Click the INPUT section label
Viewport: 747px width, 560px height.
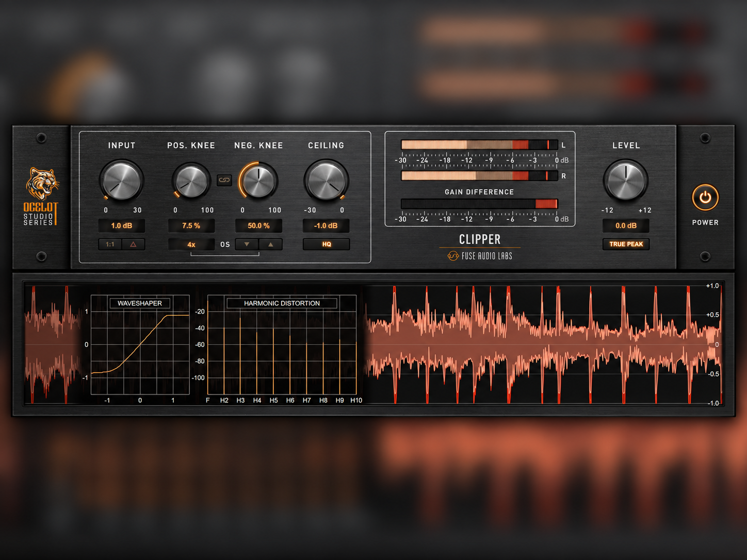(122, 145)
